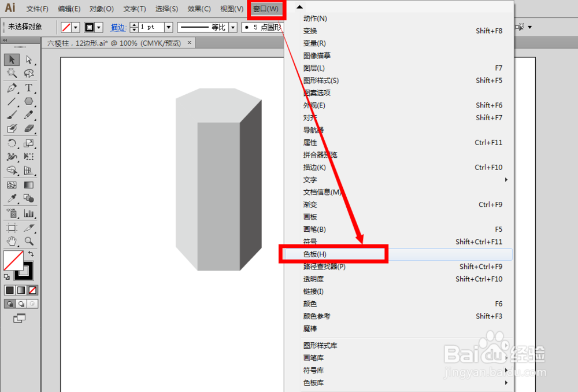Click the stroke weight 1 pt field
The width and height of the screenshot is (578, 392).
coord(151,27)
